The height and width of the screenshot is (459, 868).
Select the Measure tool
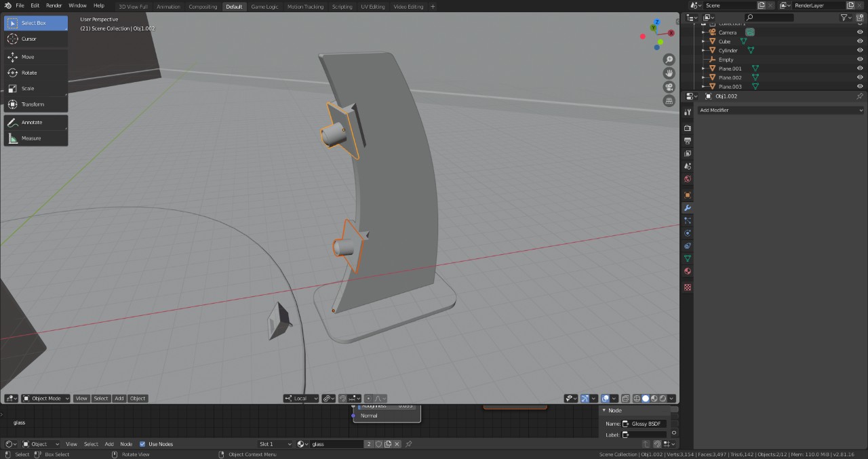36,138
